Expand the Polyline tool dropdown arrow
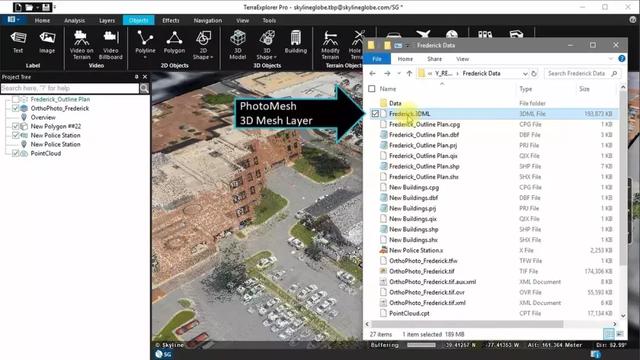This screenshot has height=360, width=640. (145, 58)
